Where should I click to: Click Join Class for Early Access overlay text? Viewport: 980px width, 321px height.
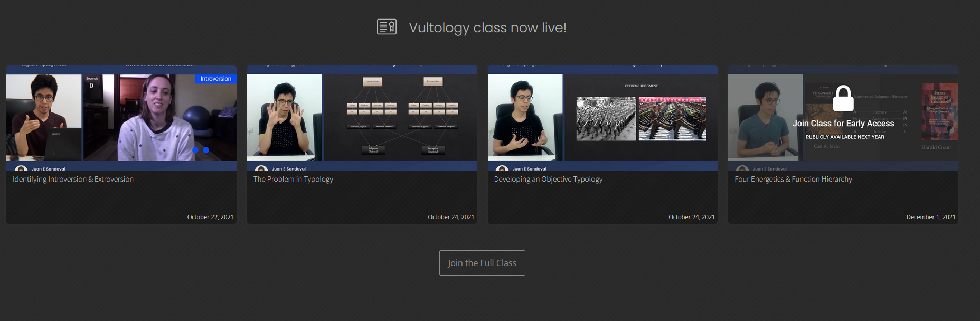[843, 124]
